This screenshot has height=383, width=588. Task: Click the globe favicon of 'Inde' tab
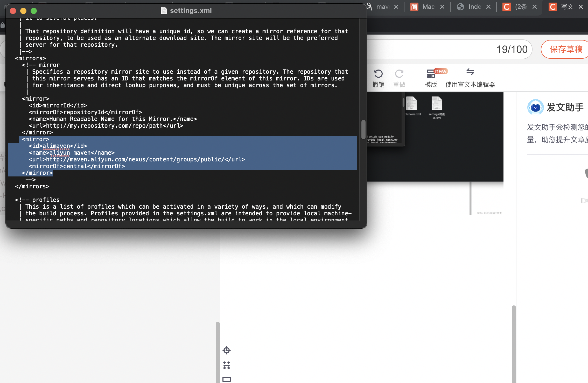pyautogui.click(x=460, y=7)
